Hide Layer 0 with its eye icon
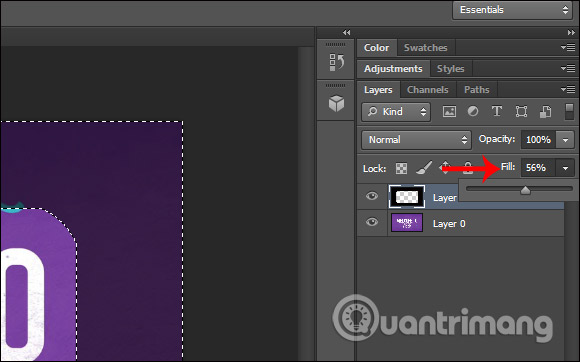Image resolution: width=580 pixels, height=362 pixels. tap(372, 222)
